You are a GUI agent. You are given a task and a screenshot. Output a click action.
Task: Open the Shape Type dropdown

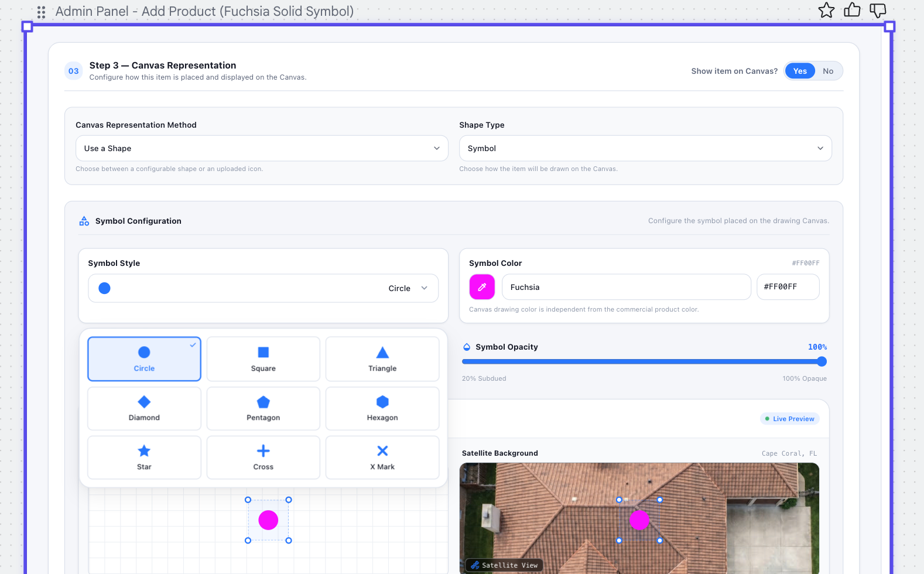pos(645,148)
